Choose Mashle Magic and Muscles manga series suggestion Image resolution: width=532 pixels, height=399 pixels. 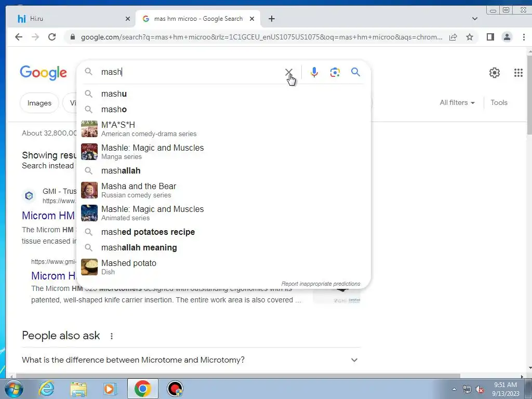tap(223, 152)
